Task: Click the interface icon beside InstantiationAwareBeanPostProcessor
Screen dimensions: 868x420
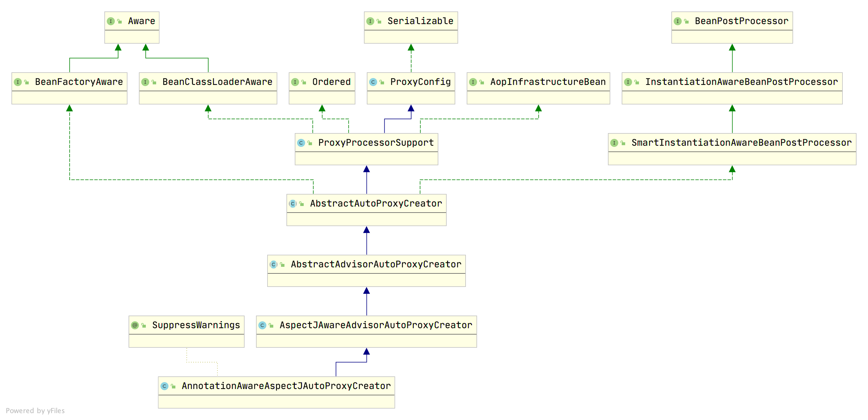Action: pos(628,82)
